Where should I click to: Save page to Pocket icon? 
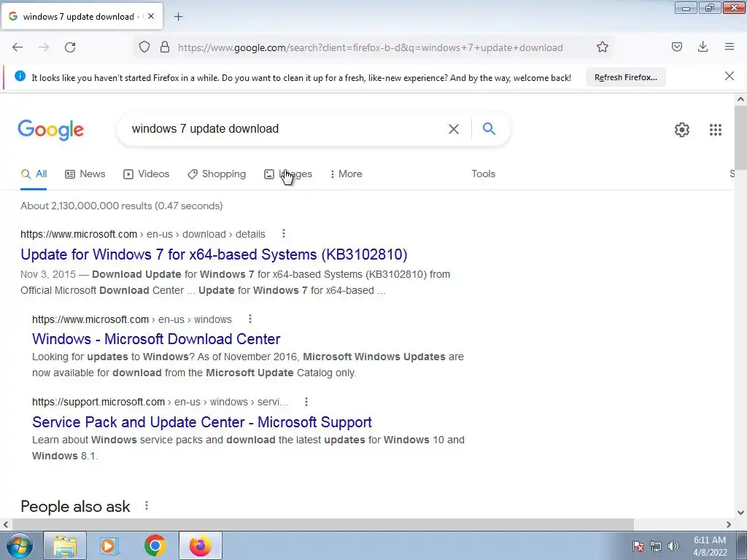(677, 47)
